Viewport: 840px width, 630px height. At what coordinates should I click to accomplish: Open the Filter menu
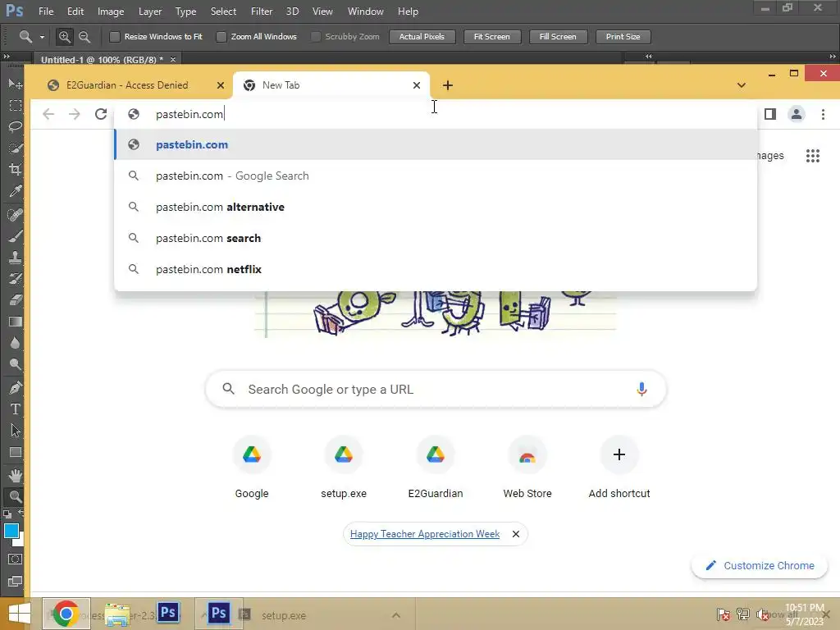[262, 11]
